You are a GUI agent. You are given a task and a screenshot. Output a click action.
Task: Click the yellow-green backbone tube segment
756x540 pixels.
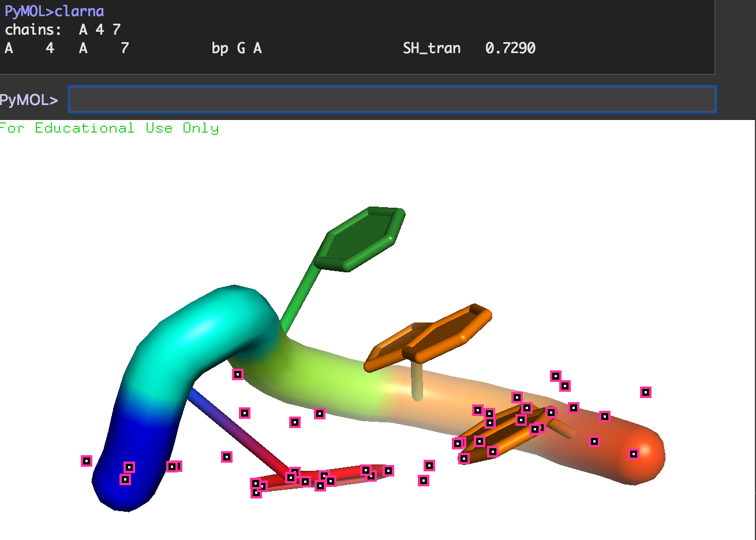(x=323, y=375)
